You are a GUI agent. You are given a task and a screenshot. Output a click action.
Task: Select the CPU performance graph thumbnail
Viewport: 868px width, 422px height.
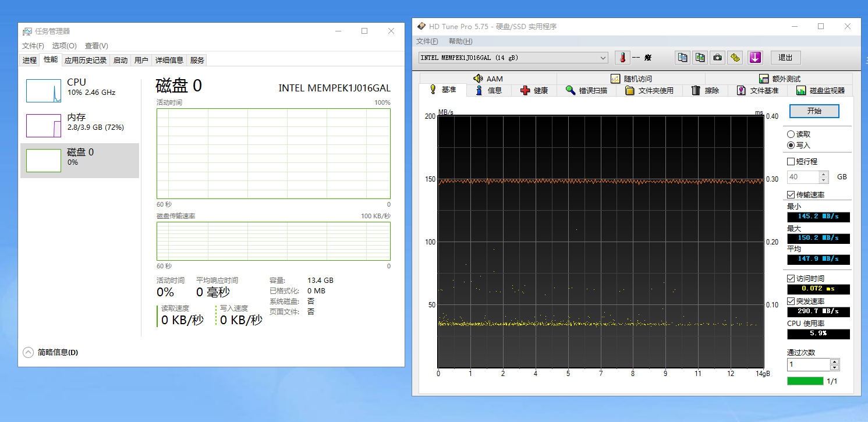pos(44,91)
